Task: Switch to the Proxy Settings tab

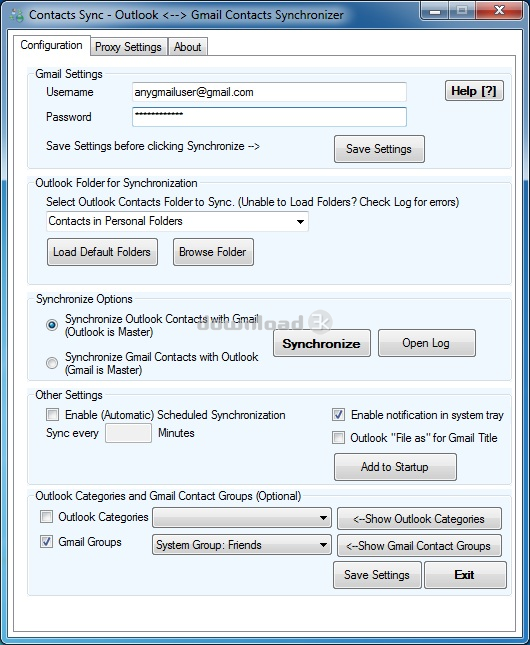Action: (x=128, y=47)
